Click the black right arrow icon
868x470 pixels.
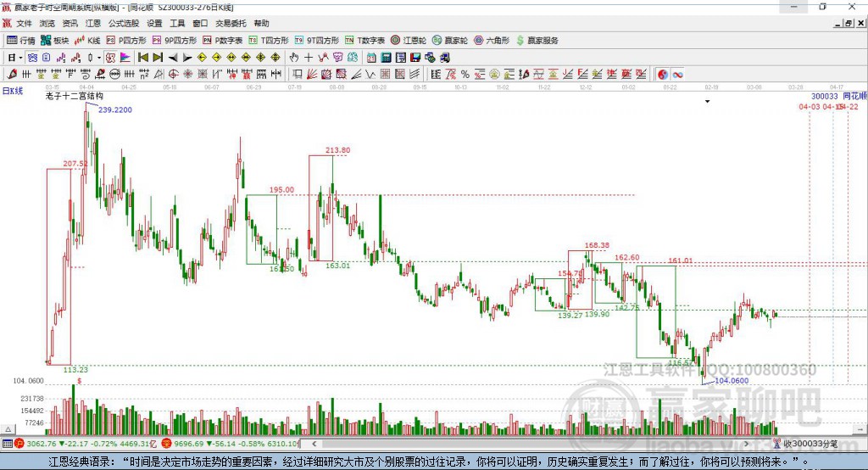(187, 58)
